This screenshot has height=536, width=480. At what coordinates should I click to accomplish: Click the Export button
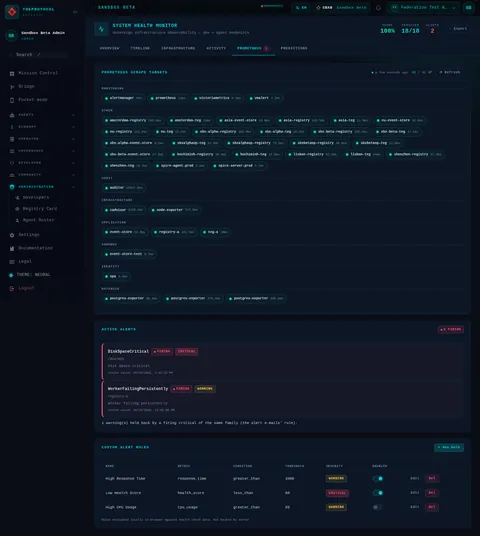[x=458, y=29]
